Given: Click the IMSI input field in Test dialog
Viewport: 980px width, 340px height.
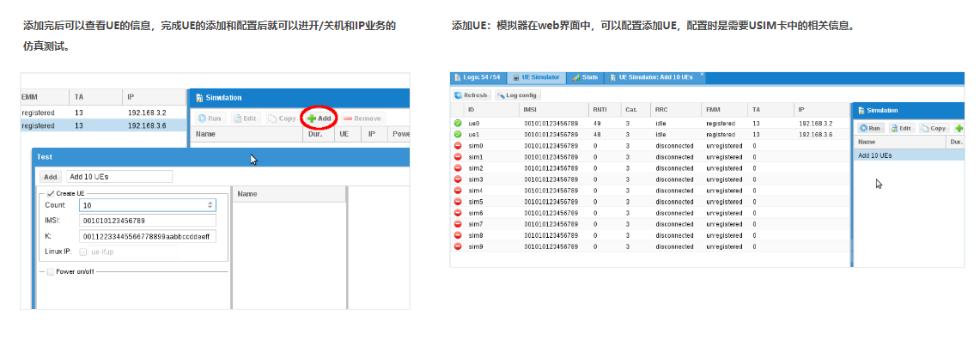Looking at the screenshot, I should coord(148,221).
